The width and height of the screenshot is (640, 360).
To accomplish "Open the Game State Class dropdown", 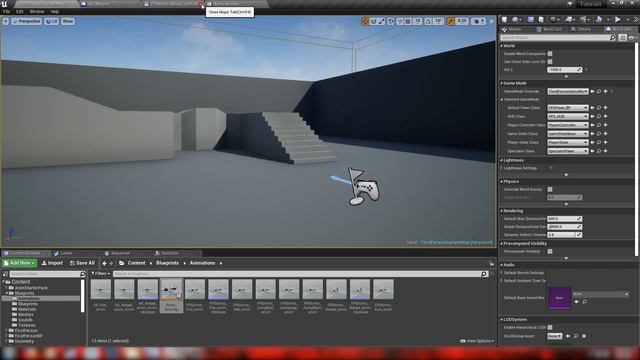I will pos(567,133).
